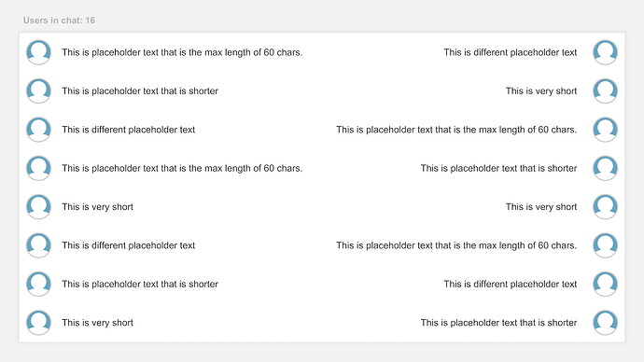The width and height of the screenshot is (644, 362).
Task: Click the left avatar in the first row
Action: click(38, 52)
